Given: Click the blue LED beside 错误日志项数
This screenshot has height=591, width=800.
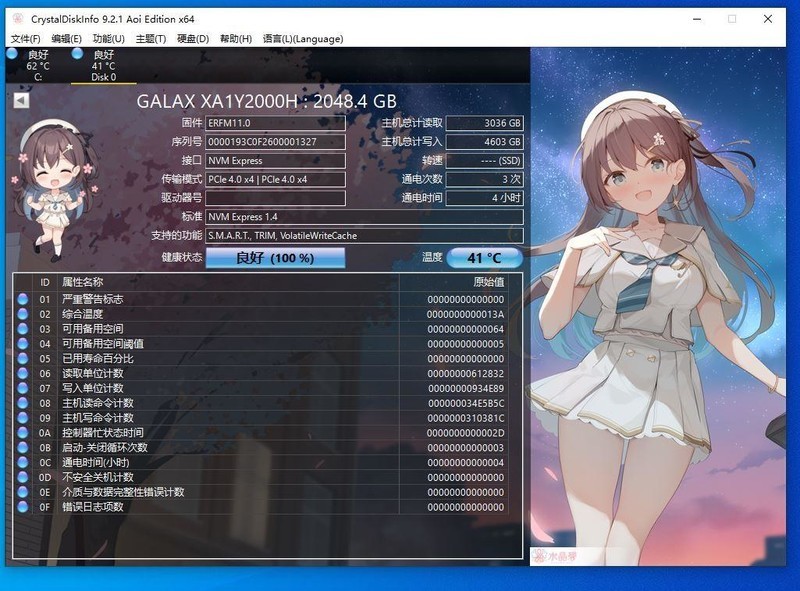Looking at the screenshot, I should click(x=23, y=507).
